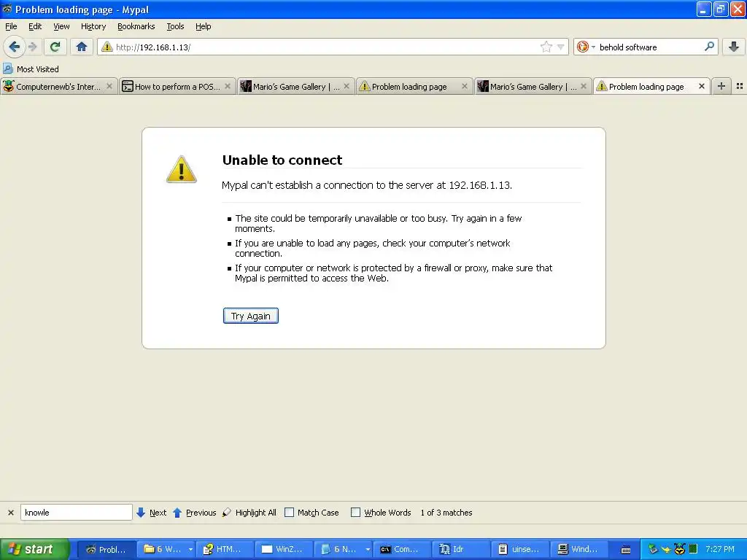
Task: Close the How to perform a POS... tab
Action: coord(228,86)
